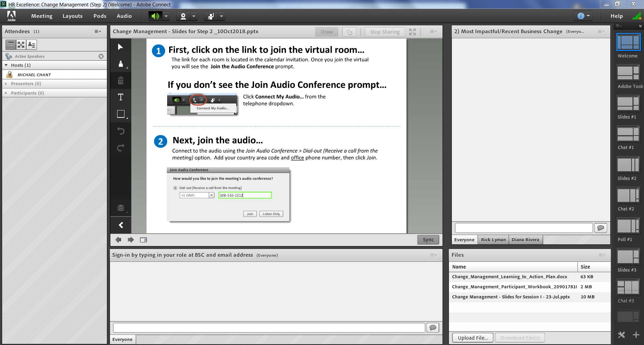This screenshot has width=644, height=345.
Task: Mute the speaker audio icon
Action: (x=155, y=16)
